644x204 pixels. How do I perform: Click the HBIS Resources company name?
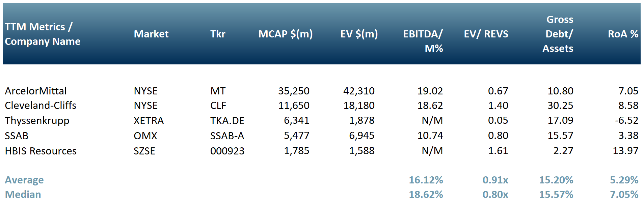(x=41, y=151)
